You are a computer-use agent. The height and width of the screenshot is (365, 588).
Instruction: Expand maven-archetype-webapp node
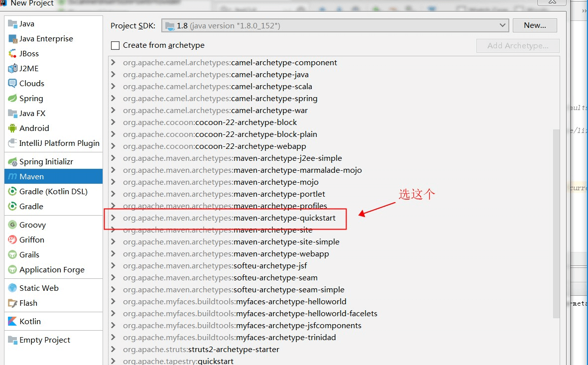pyautogui.click(x=113, y=254)
